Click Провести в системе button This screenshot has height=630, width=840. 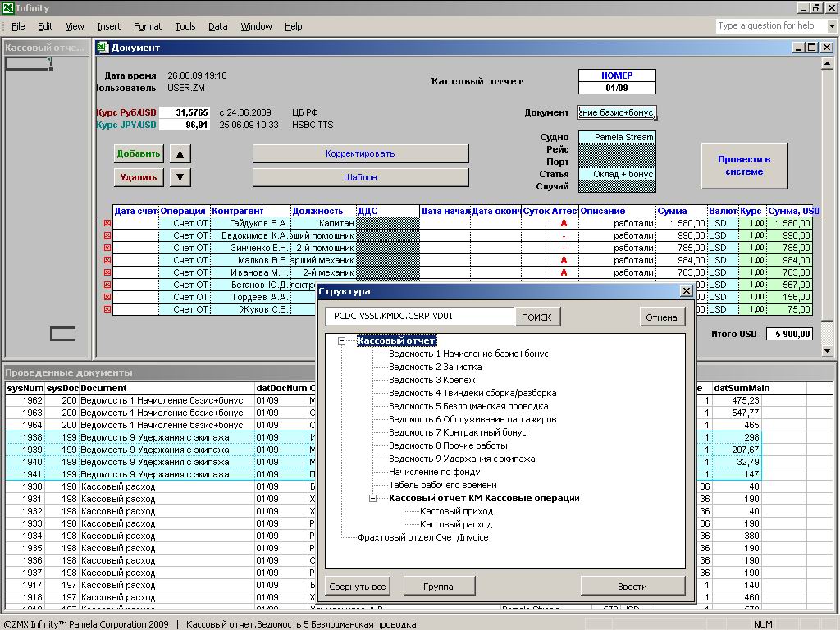pyautogui.click(x=744, y=166)
